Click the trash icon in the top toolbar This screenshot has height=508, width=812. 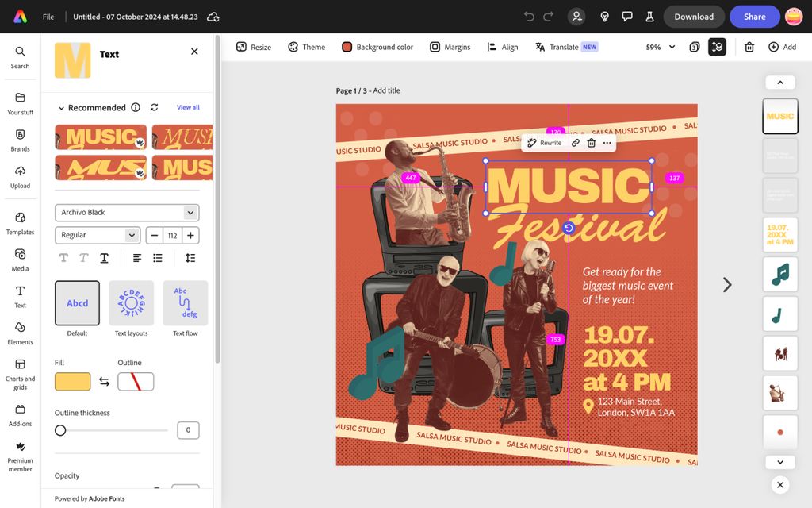tap(749, 47)
